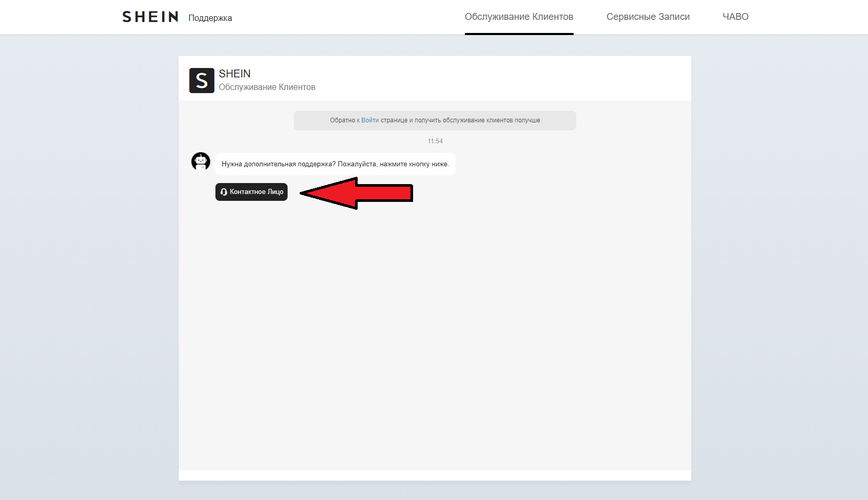Open the ЧАВО tab
This screenshot has height=500, width=868.
coord(735,17)
